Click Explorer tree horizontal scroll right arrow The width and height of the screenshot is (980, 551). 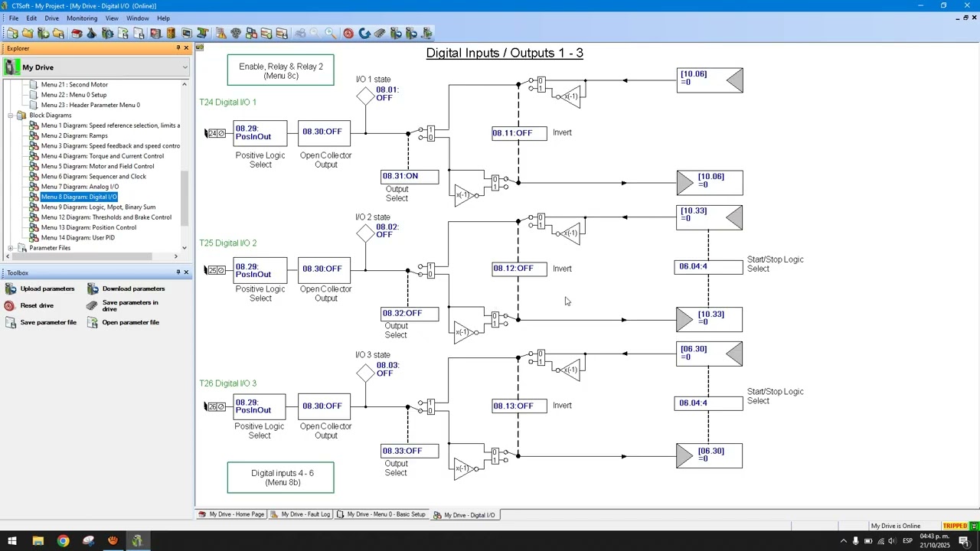175,257
